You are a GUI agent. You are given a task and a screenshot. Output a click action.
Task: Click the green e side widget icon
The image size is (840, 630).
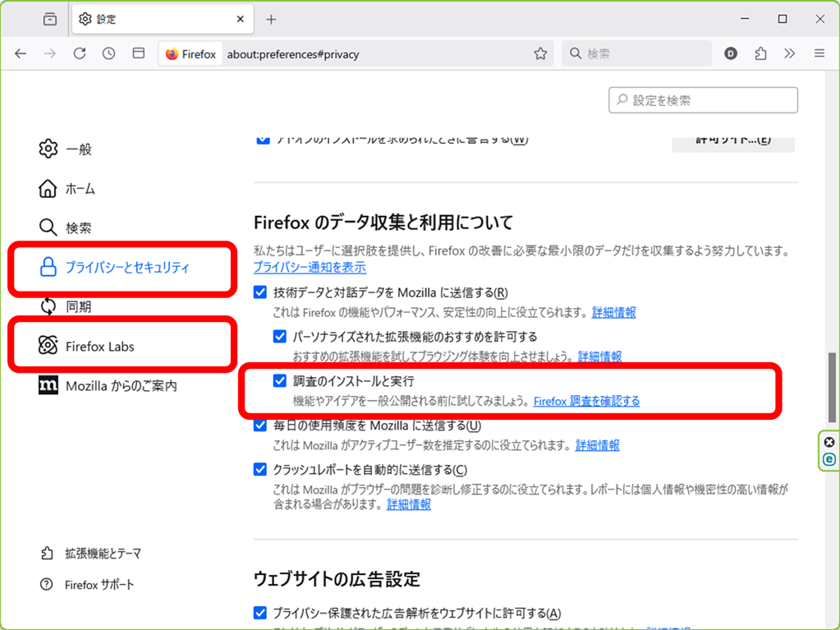tap(829, 459)
